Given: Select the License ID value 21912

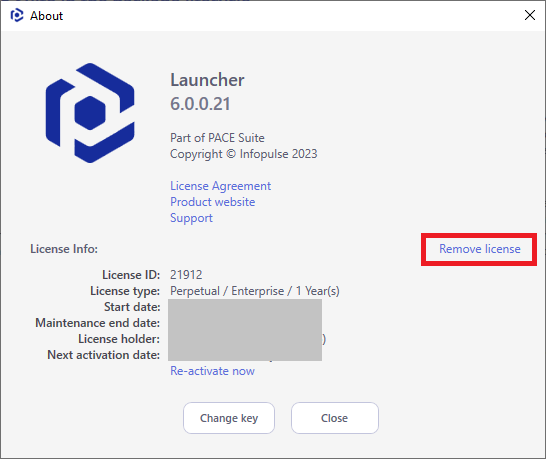Looking at the screenshot, I should [x=186, y=275].
